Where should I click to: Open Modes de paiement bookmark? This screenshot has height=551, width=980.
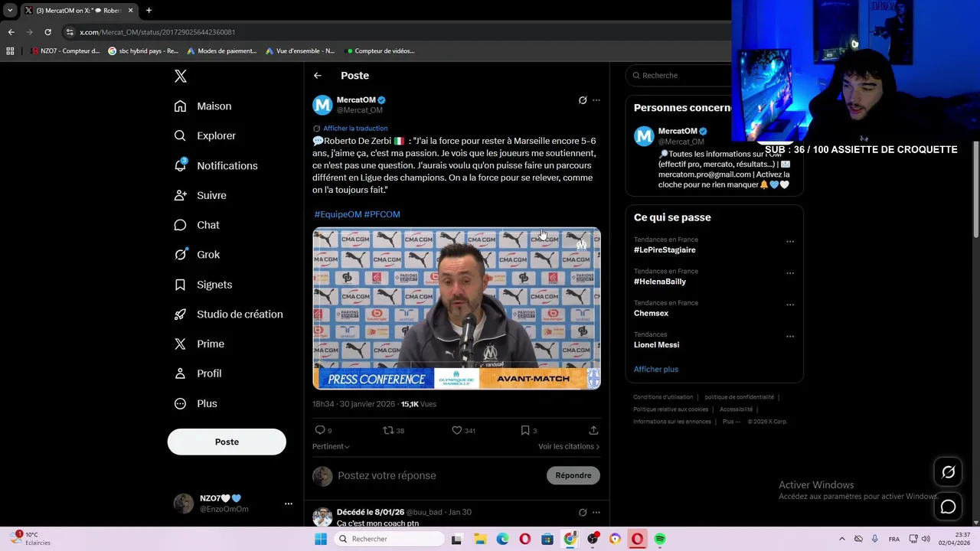[221, 51]
